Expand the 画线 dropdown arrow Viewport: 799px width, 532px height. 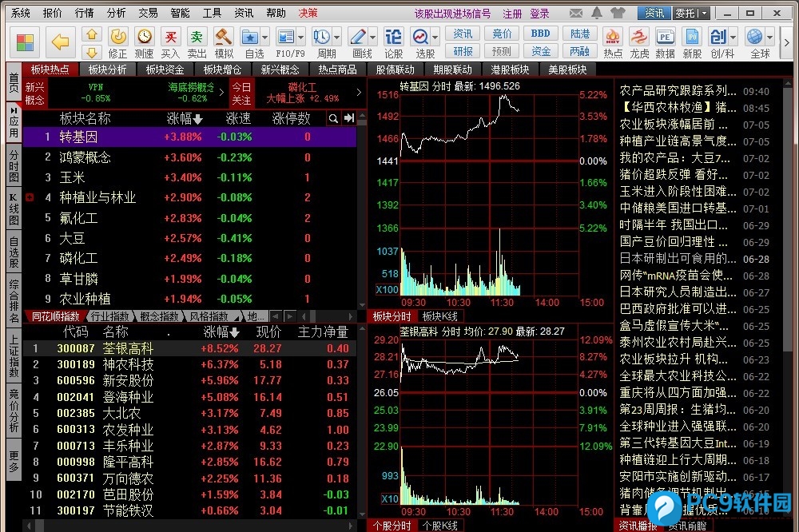click(373, 37)
